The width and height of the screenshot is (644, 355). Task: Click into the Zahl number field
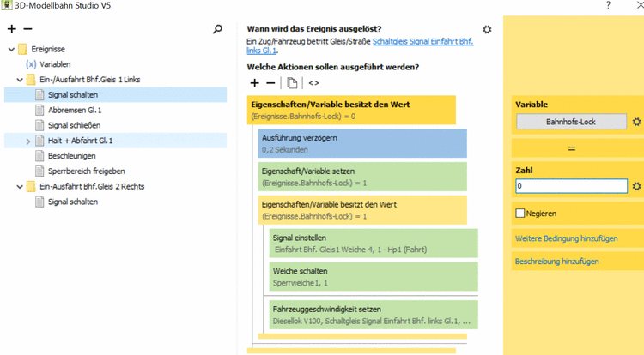pyautogui.click(x=571, y=186)
